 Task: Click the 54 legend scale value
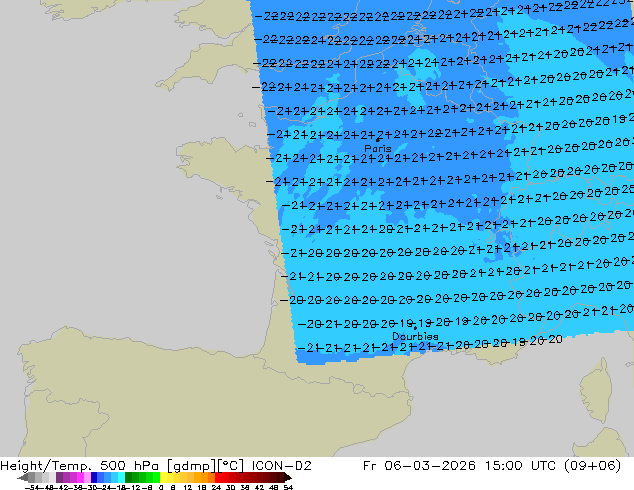click(288, 487)
